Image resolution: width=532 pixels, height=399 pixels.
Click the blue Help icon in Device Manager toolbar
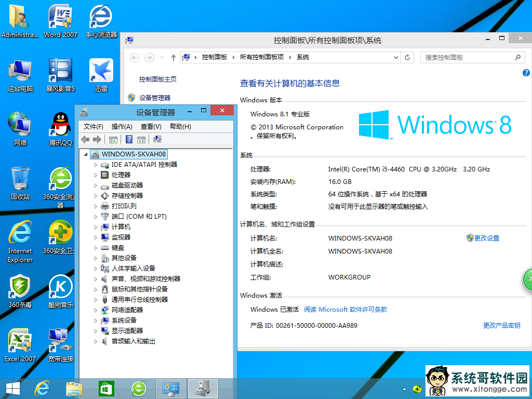129,139
